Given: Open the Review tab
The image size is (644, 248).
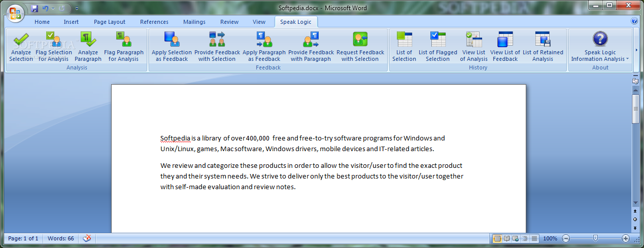Looking at the screenshot, I should click(x=229, y=22).
